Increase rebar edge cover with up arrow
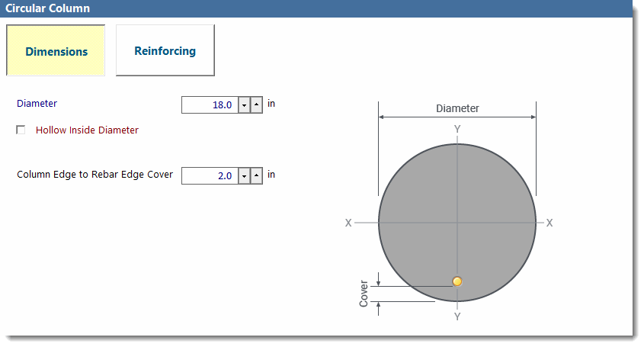Screen dimensions: 644x347 pyautogui.click(x=257, y=176)
